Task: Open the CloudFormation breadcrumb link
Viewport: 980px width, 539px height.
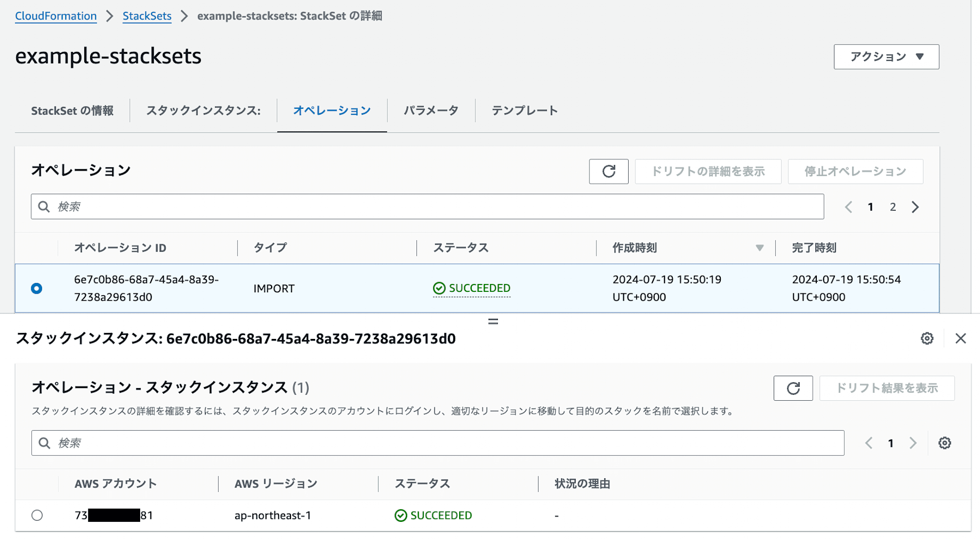Action: coord(56,16)
